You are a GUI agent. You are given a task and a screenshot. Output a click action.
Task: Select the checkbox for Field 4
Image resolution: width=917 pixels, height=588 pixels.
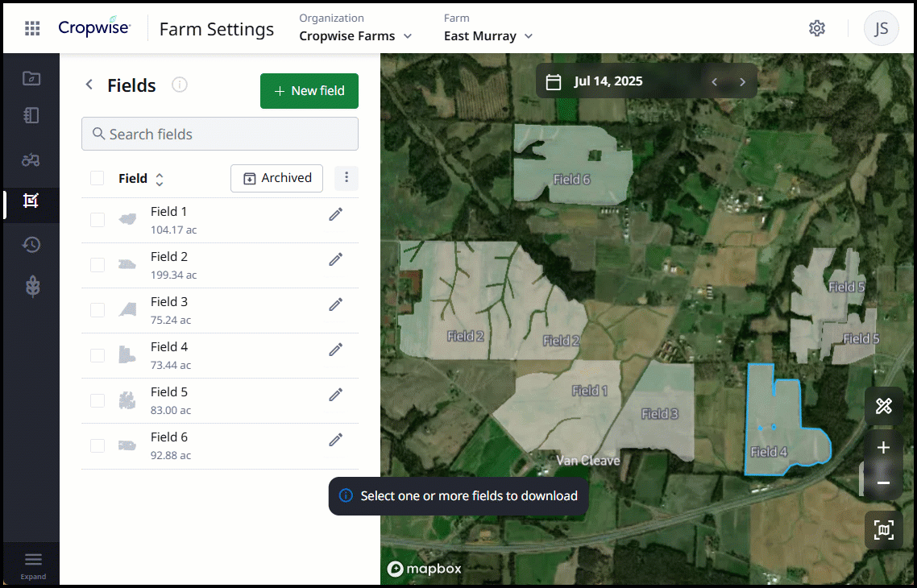click(97, 354)
